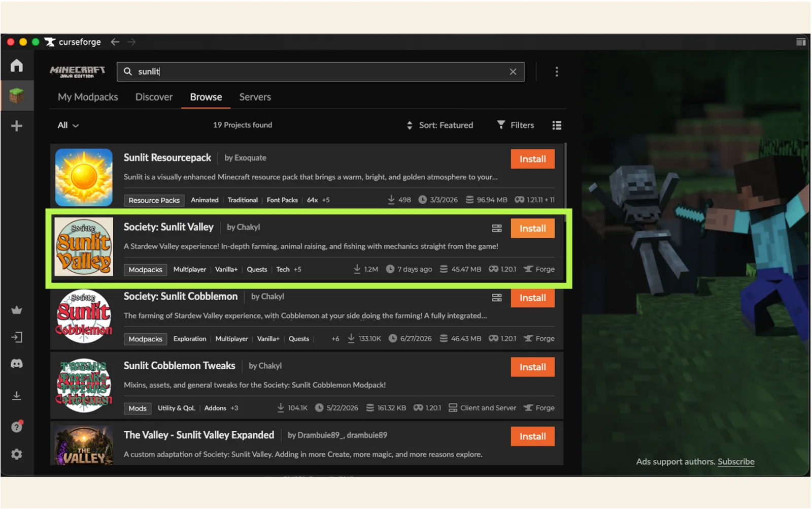
Task: Open the help question mark icon
Action: pyautogui.click(x=17, y=426)
